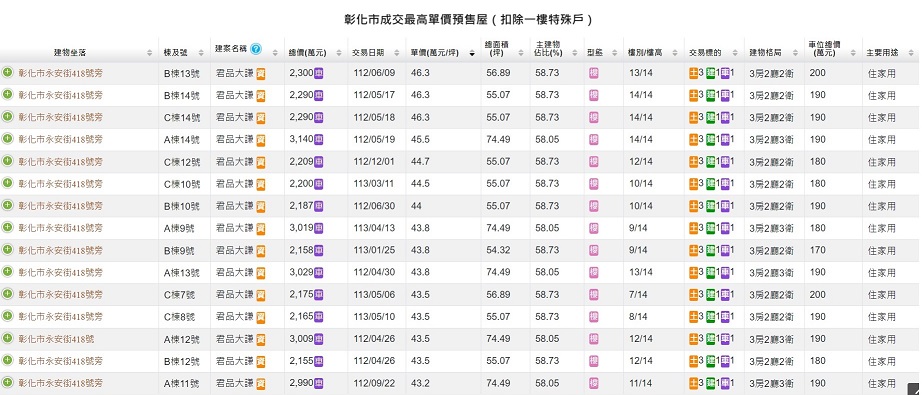Open 彰化市永安街418號 link in A棟12號 row

tap(56, 339)
